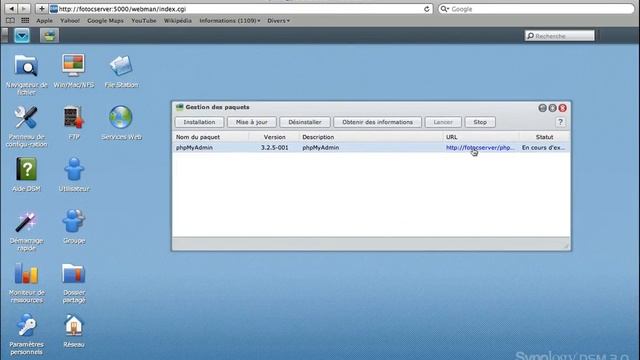The image size is (640, 360).
Task: Maximize Gestion des paquets window
Action: coord(553,108)
